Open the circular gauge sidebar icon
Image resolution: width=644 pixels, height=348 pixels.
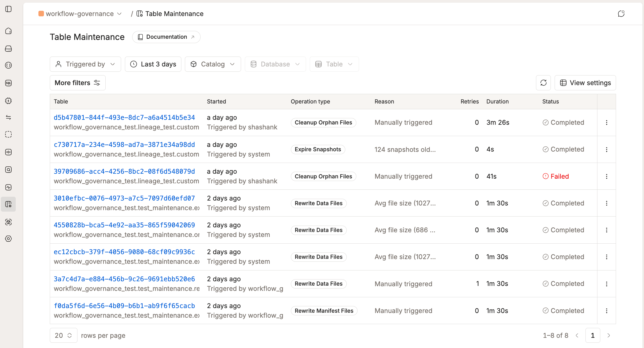tap(8, 65)
